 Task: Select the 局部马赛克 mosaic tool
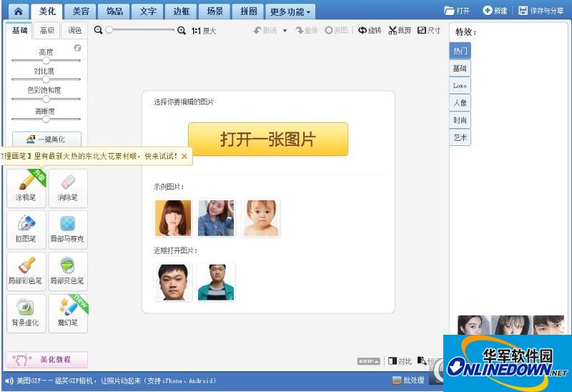68,230
